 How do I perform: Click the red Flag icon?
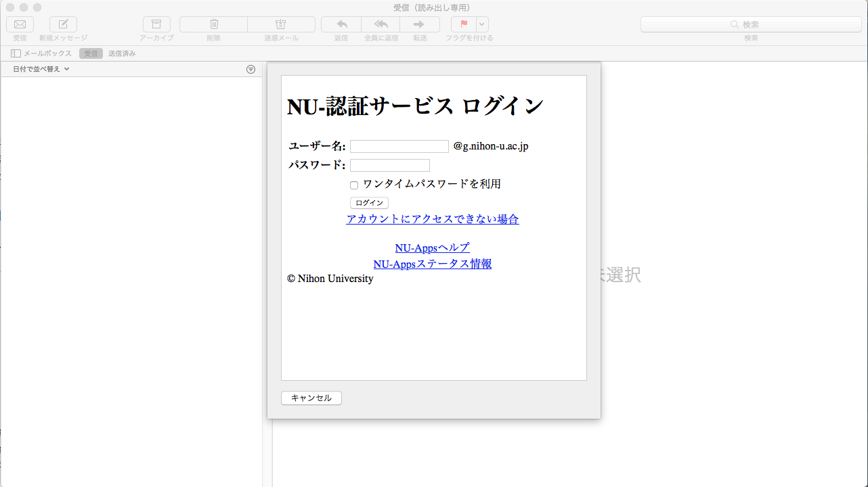464,24
